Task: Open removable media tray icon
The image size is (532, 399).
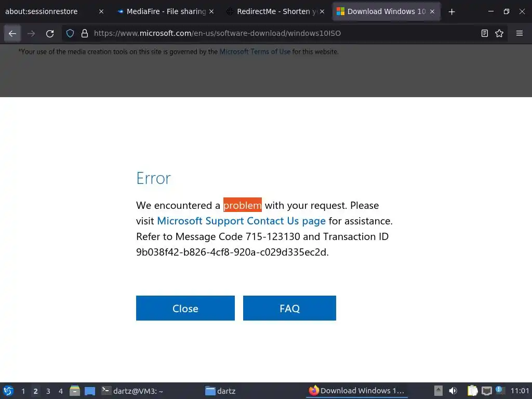Action: (x=438, y=391)
